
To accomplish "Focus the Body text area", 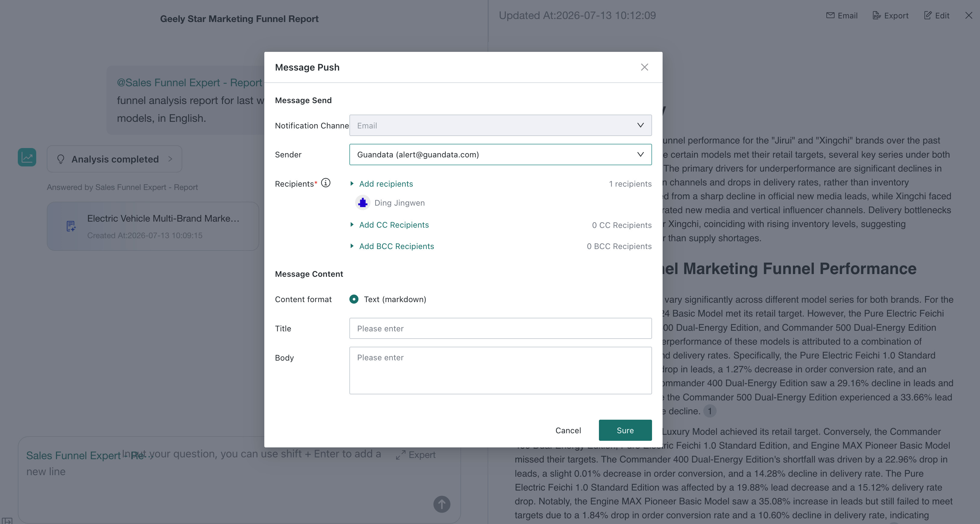I will click(500, 370).
